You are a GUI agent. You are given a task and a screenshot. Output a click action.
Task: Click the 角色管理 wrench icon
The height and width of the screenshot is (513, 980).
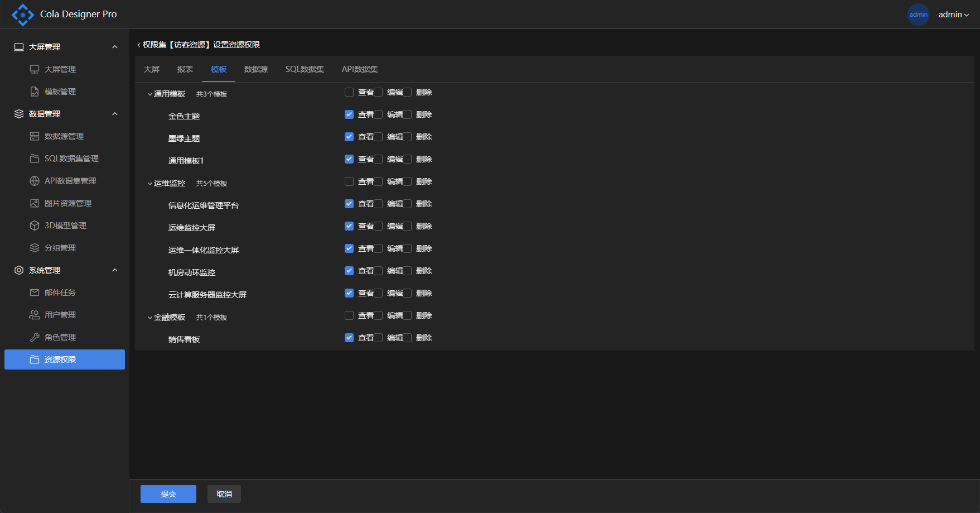point(35,337)
